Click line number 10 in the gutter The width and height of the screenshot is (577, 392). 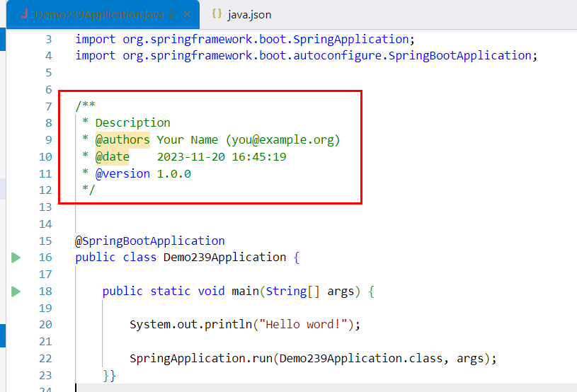point(45,157)
